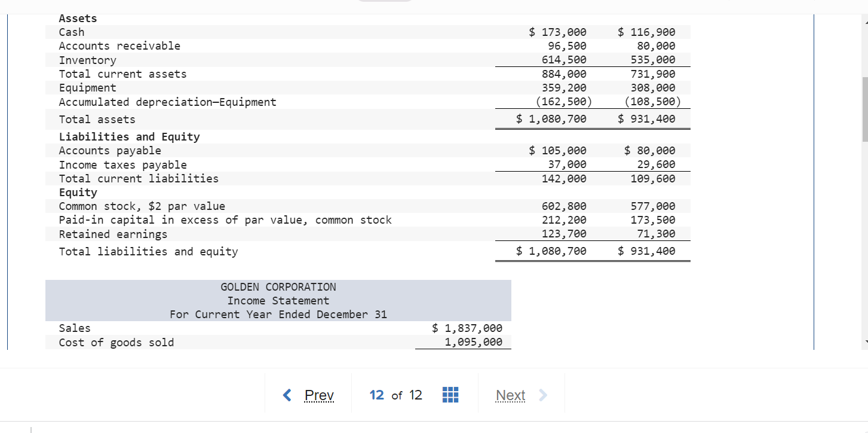Screen dimensions: 868x433
Task: Click the Income Statement heading
Action: [278, 301]
